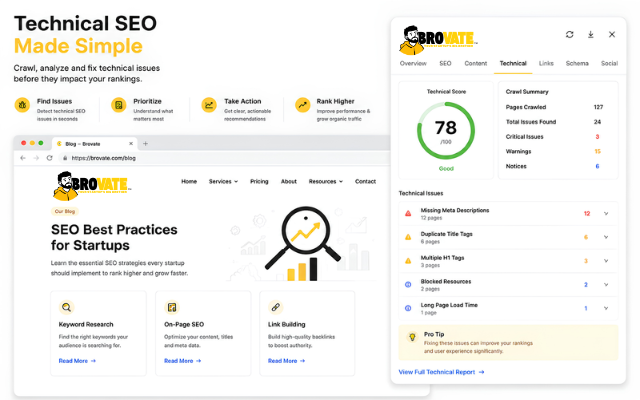Close the Brovate extension panel
Screen dimensions: 640x400
(x=612, y=35)
